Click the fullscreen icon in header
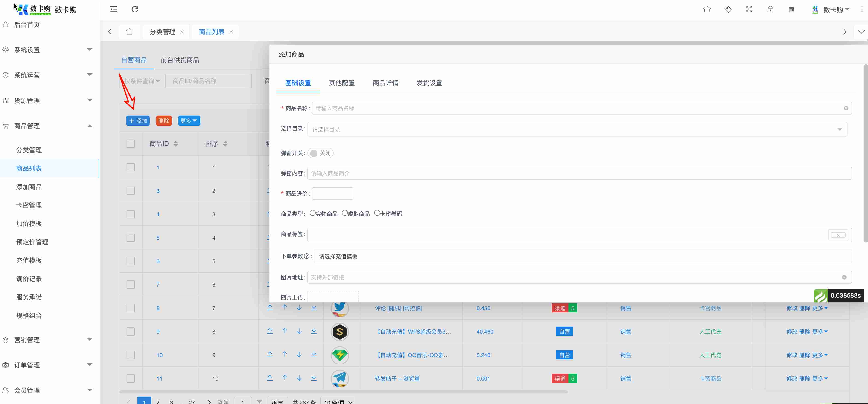Viewport: 868px width, 404px height. point(749,9)
